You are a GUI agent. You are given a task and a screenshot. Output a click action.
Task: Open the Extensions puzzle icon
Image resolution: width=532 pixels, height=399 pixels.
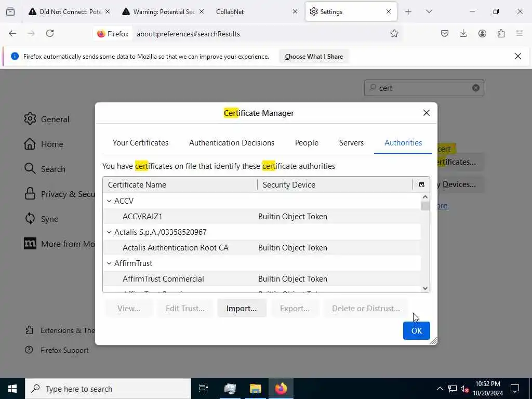[501, 34]
